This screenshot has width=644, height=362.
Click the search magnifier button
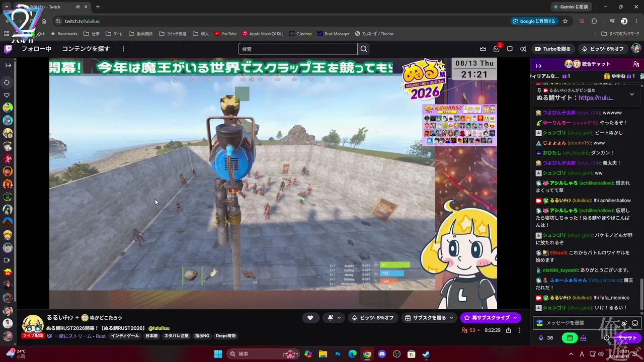364,49
